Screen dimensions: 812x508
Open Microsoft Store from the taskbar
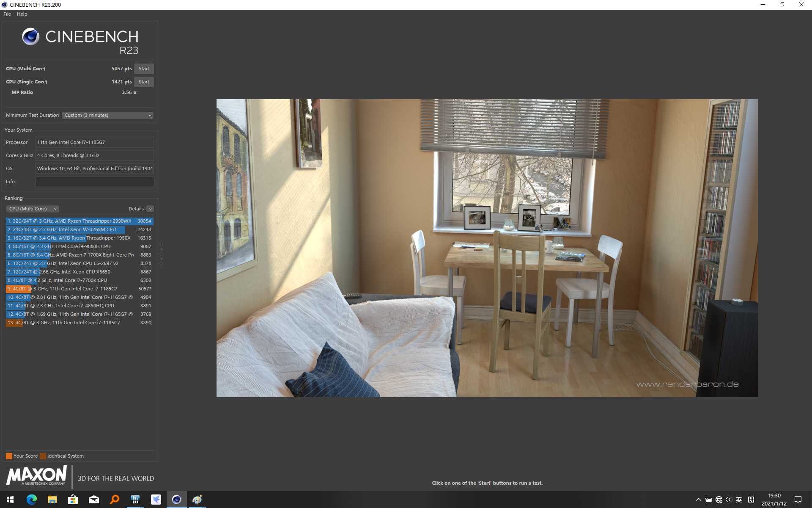tap(73, 500)
